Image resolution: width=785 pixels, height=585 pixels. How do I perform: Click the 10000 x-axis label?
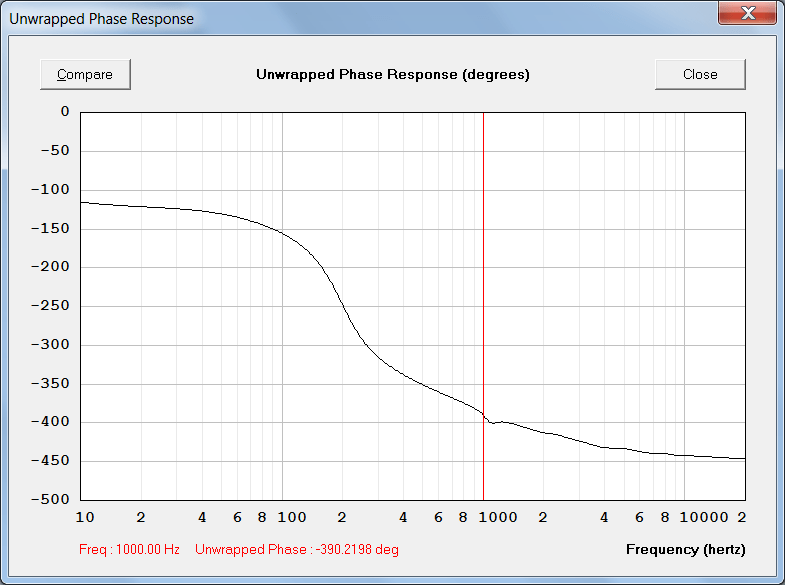[x=704, y=517]
